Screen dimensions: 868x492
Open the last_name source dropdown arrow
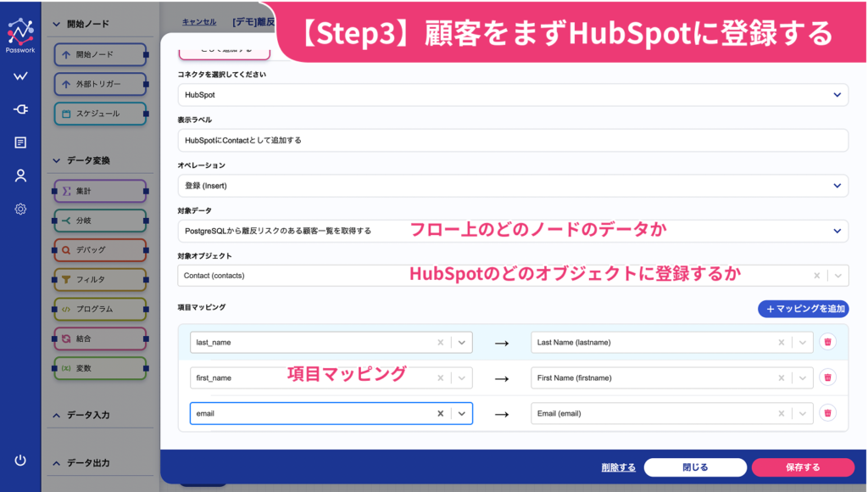462,343
